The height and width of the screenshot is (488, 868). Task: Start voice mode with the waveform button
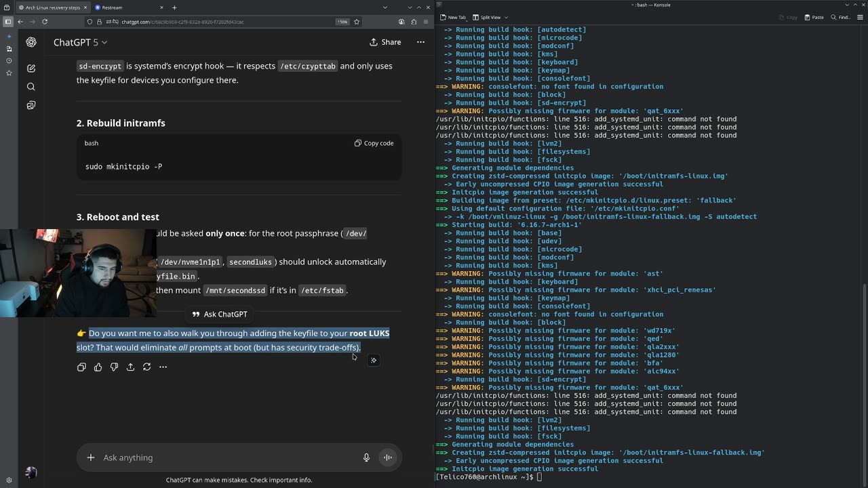(388, 457)
